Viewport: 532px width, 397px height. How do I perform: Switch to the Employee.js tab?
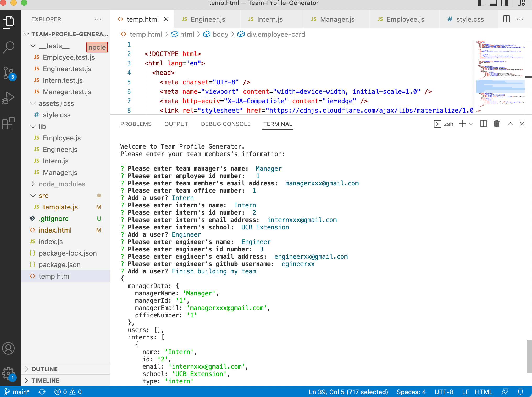coord(405,19)
